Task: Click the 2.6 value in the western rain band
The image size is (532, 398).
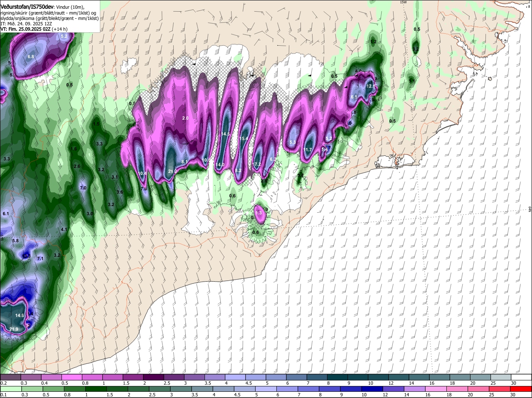Action: 77,166
